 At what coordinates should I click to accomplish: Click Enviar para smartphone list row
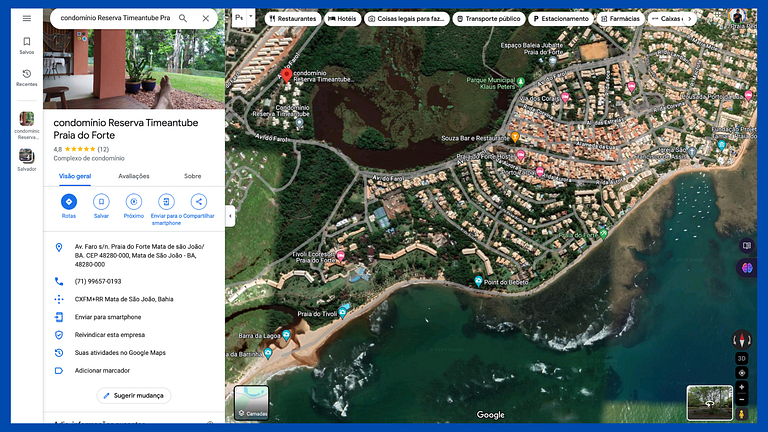(134, 317)
